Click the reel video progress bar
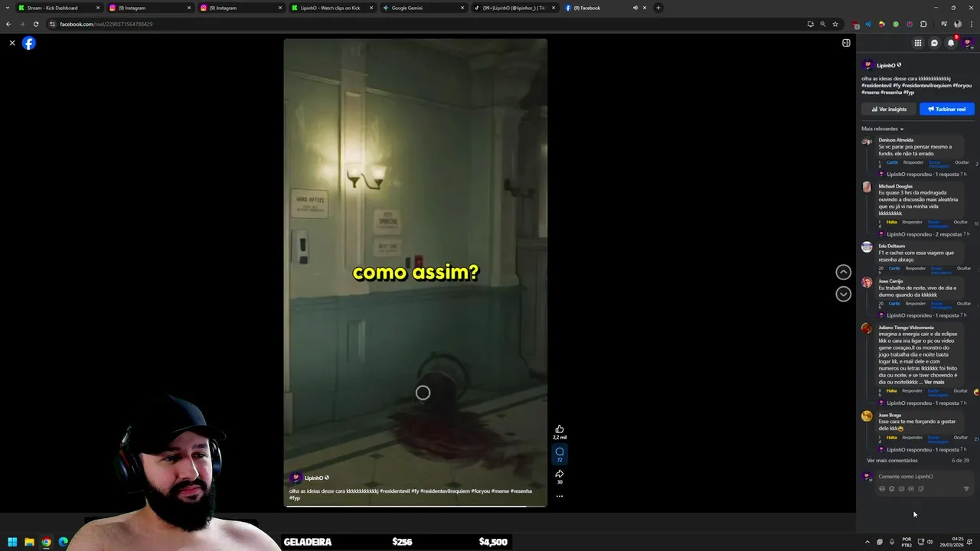This screenshot has width=980, height=551. pyautogui.click(x=416, y=505)
